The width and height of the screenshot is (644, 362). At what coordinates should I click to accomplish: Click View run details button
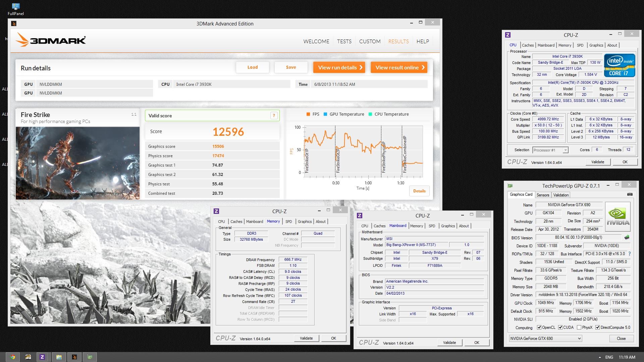tap(339, 67)
